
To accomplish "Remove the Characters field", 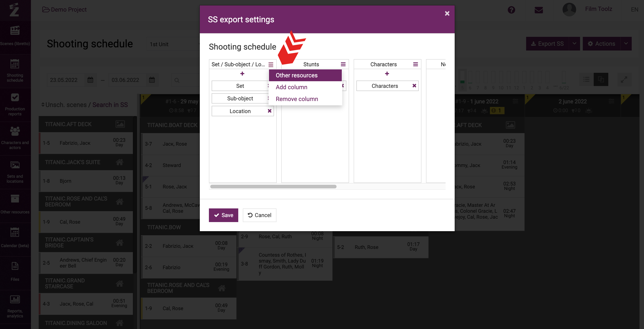I will 414,86.
